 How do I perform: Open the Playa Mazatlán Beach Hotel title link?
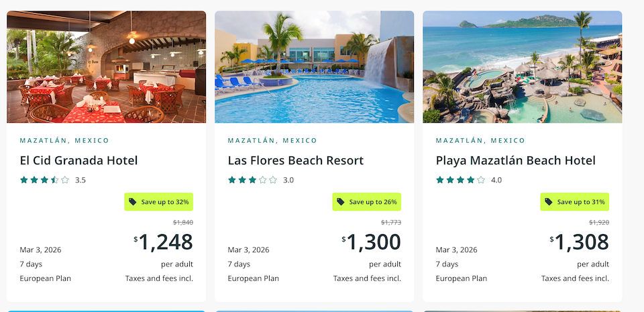click(515, 160)
